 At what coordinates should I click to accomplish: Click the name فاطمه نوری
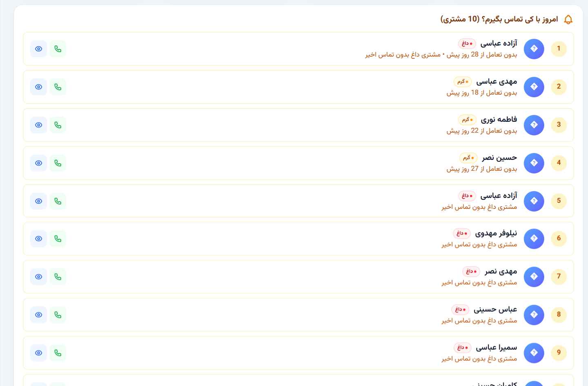pos(499,120)
